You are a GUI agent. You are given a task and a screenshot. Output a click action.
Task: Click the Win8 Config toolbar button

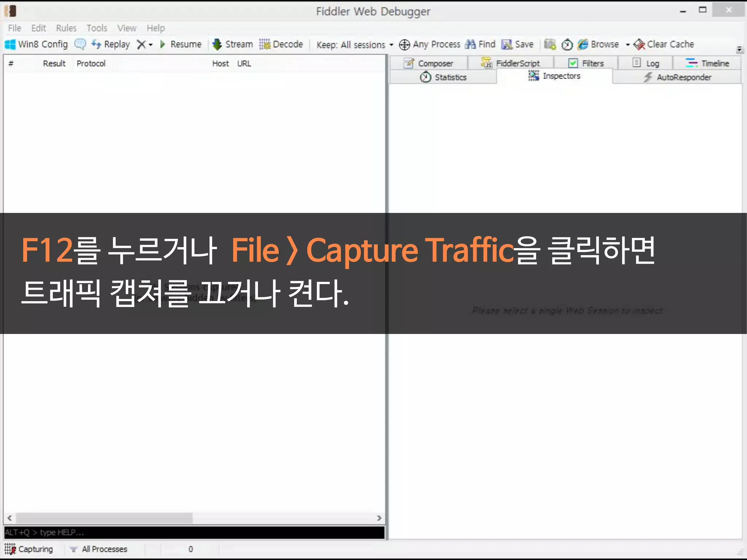click(36, 44)
